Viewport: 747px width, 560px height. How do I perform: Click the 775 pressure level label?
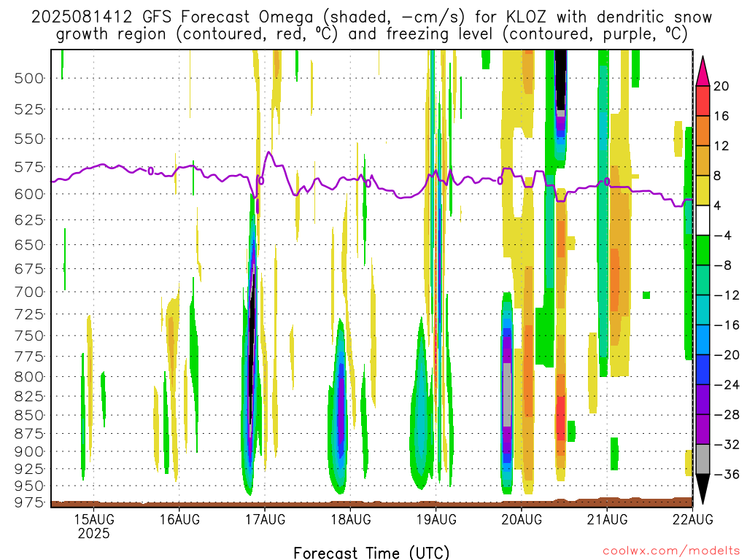29,357
